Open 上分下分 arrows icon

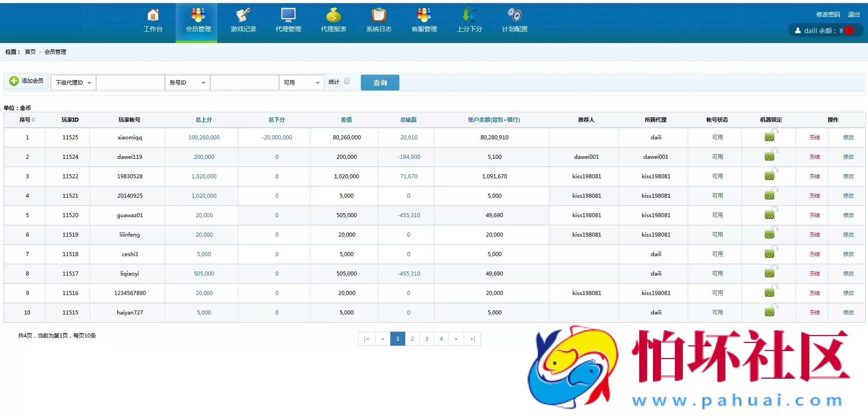tap(469, 15)
